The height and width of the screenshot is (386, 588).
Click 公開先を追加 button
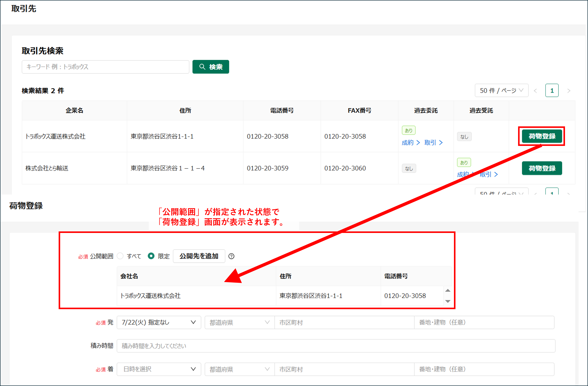pyautogui.click(x=199, y=256)
